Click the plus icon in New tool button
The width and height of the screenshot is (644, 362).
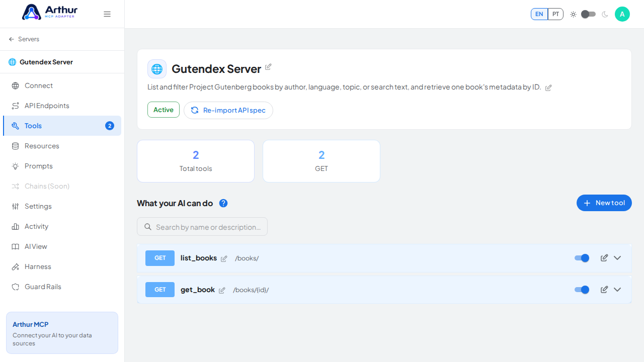click(587, 203)
